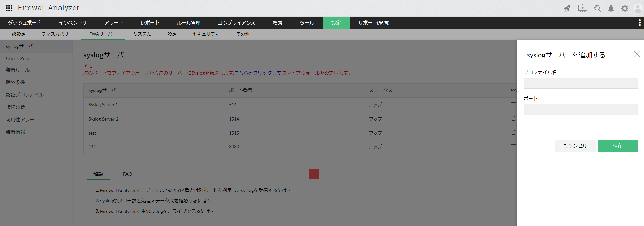This screenshot has width=644, height=226.
Task: Switch to the FAQ tab
Action: (127, 174)
